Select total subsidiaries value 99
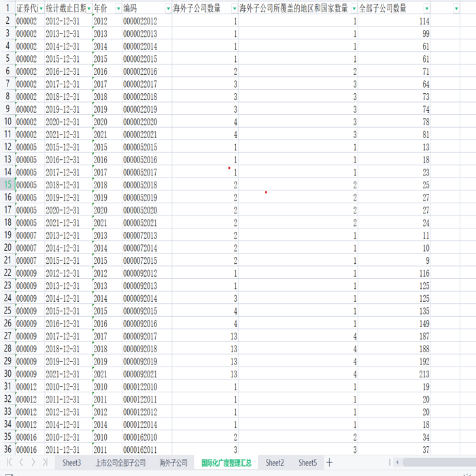This screenshot has height=476, width=476. pyautogui.click(x=394, y=33)
